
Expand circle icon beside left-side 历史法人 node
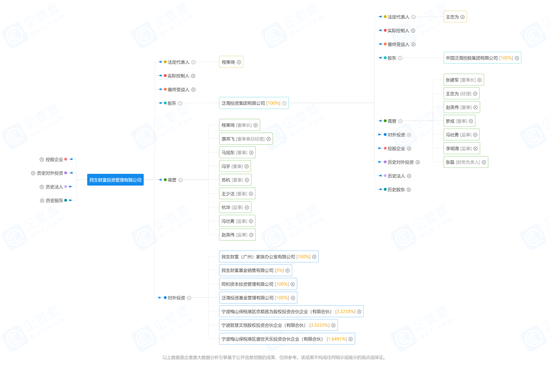(x=41, y=187)
